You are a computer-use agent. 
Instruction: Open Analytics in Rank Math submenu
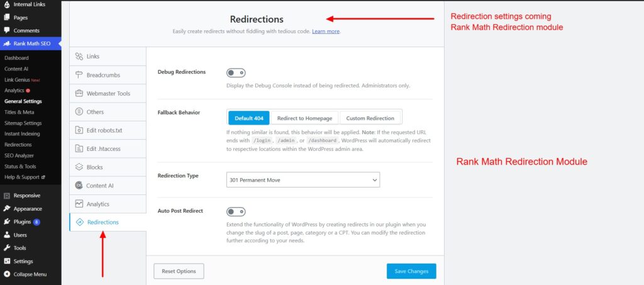[14, 91]
